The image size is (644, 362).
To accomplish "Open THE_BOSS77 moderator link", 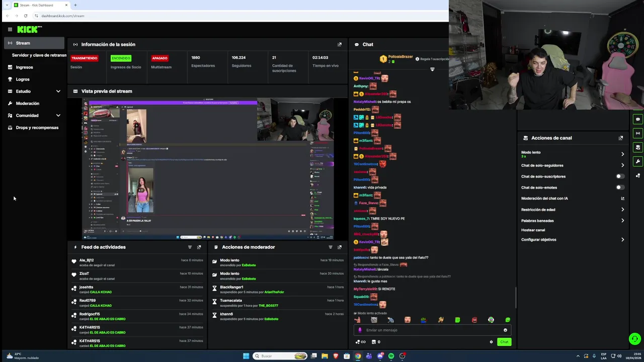I will point(269,306).
